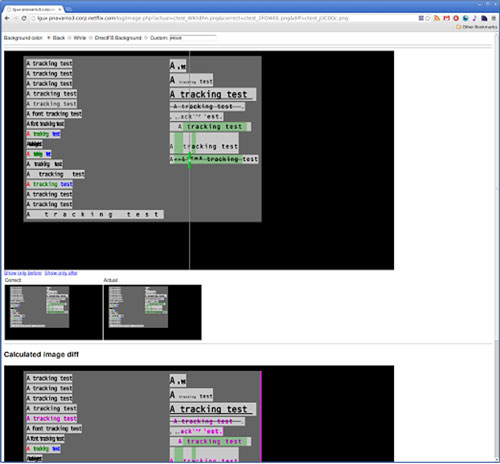This screenshot has width=500, height=464.
Task: Bookmark this page with the star icon
Action: (428, 18)
